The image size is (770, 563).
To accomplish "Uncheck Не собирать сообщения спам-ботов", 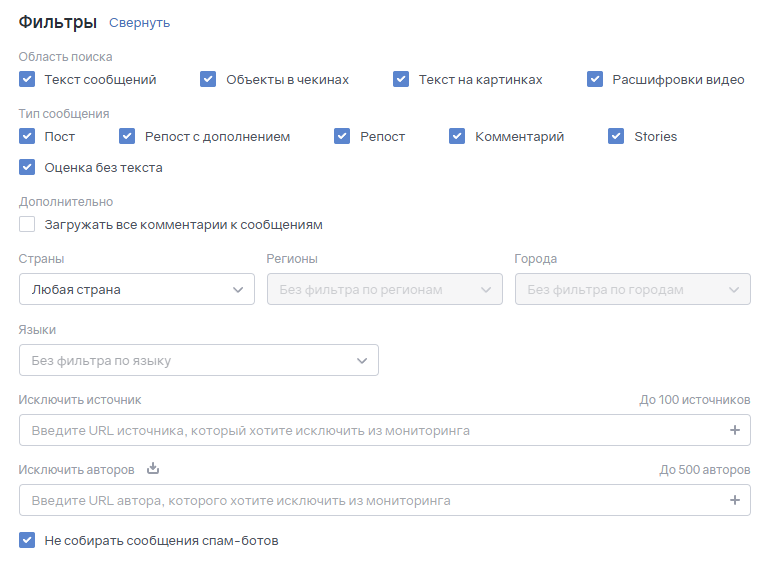I will [x=27, y=540].
